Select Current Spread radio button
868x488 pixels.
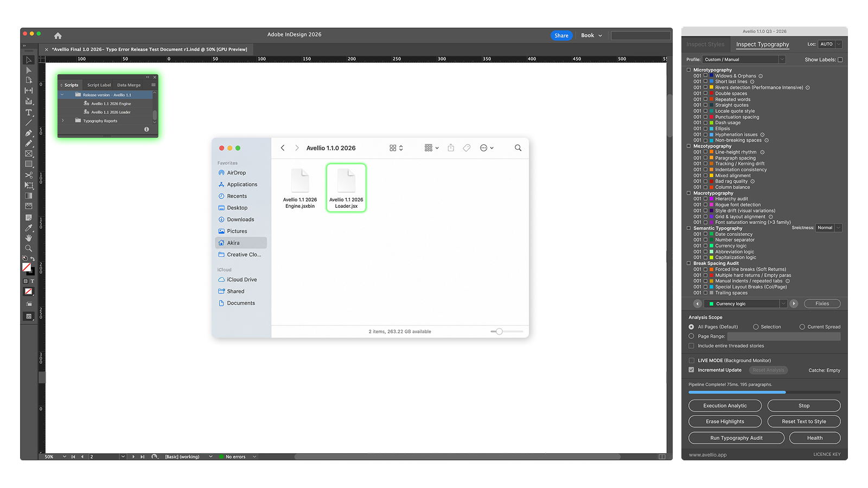802,327
